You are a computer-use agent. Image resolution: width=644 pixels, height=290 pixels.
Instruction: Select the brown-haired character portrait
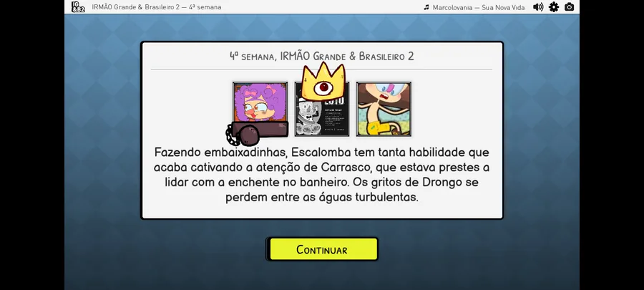384,109
